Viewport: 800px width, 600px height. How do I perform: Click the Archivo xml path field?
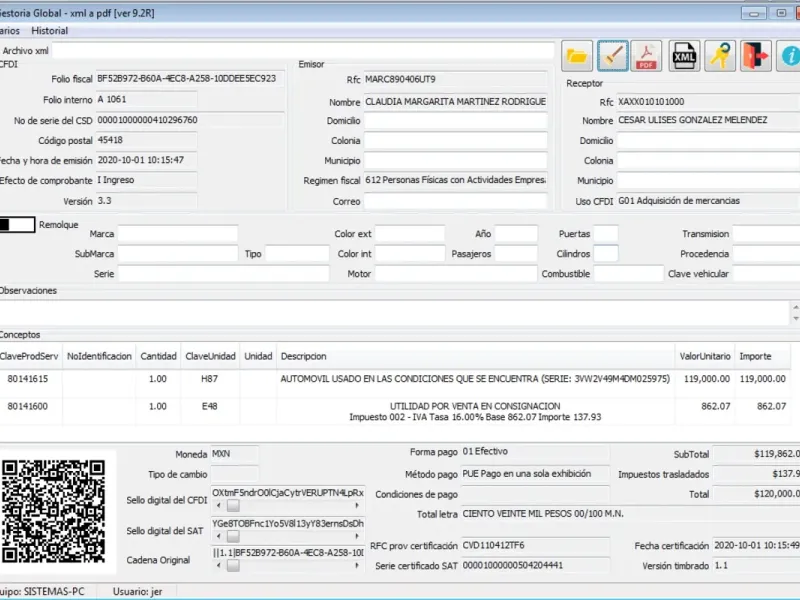tap(302, 50)
